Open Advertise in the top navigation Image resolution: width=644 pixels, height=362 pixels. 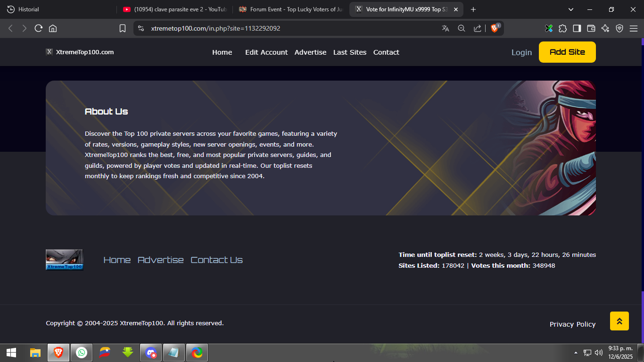click(310, 52)
